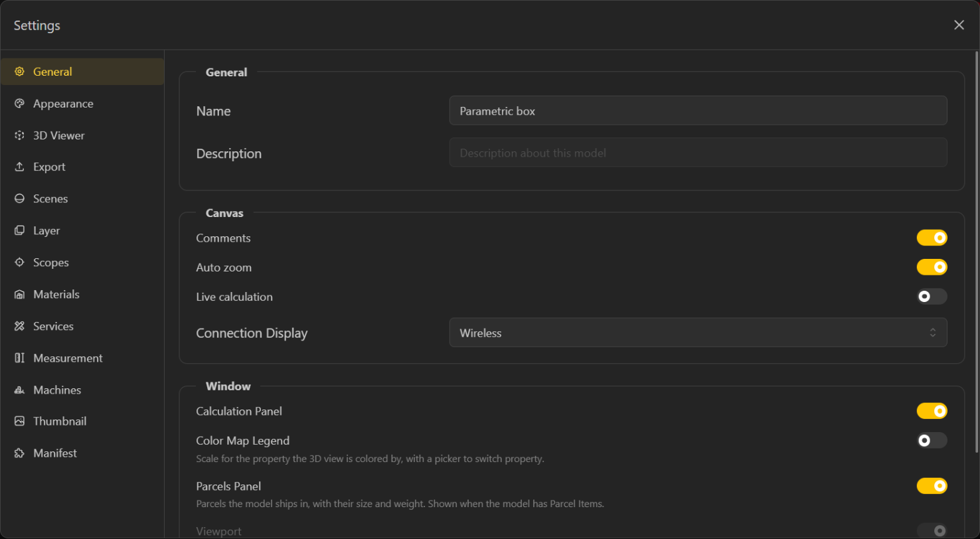Screen dimensions: 980x539
Task: Open the Layer settings page
Action: (82, 231)
